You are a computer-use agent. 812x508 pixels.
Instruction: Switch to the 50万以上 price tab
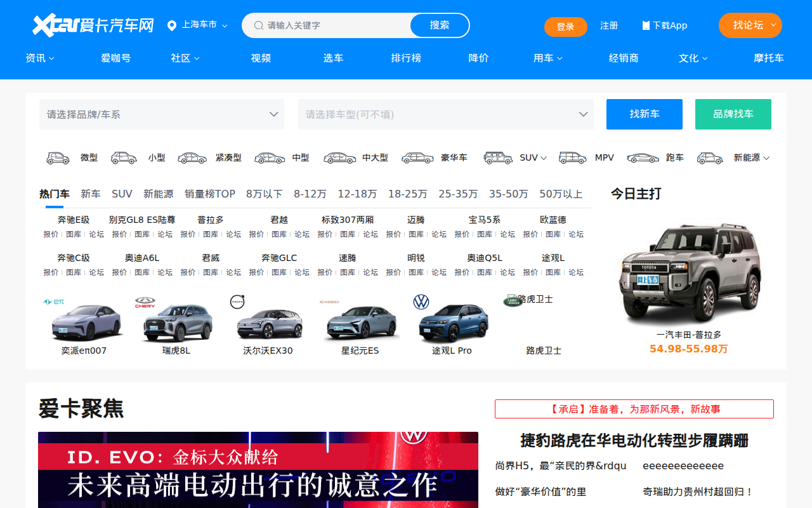pyautogui.click(x=561, y=194)
